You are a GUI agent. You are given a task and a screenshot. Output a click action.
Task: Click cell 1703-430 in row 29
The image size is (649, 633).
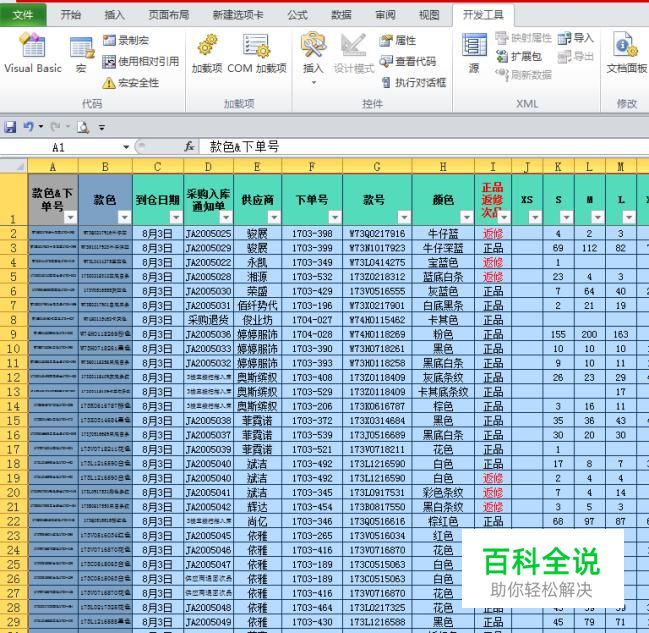click(312, 622)
